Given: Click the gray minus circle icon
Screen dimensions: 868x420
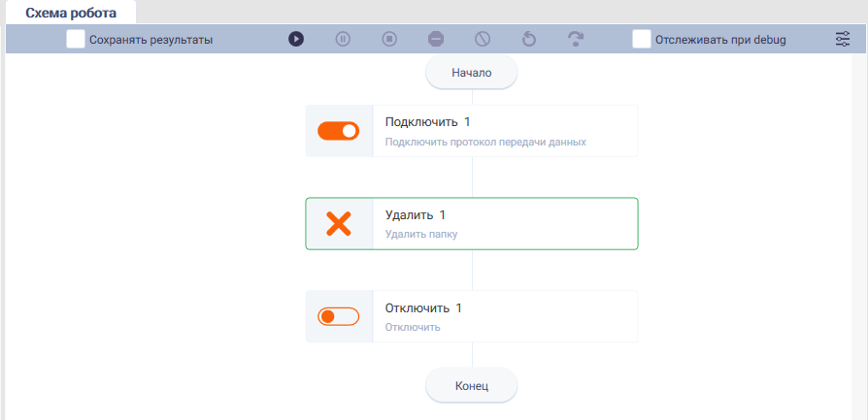Looking at the screenshot, I should pos(436,40).
